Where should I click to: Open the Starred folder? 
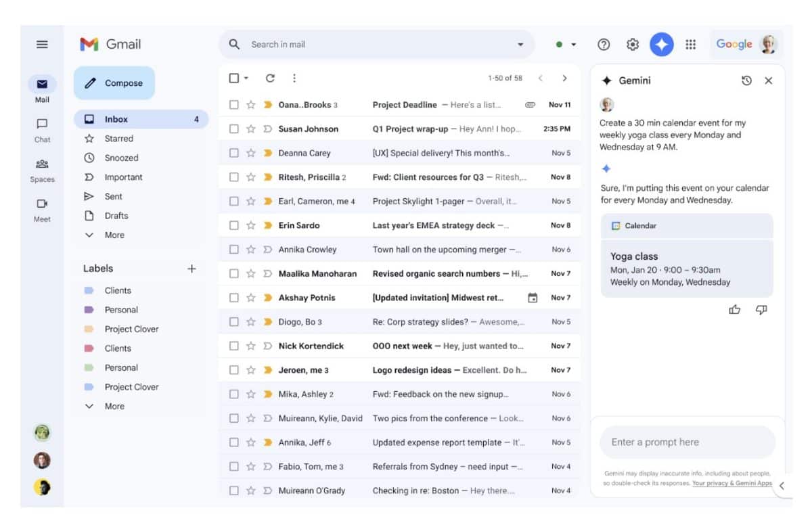pos(118,139)
